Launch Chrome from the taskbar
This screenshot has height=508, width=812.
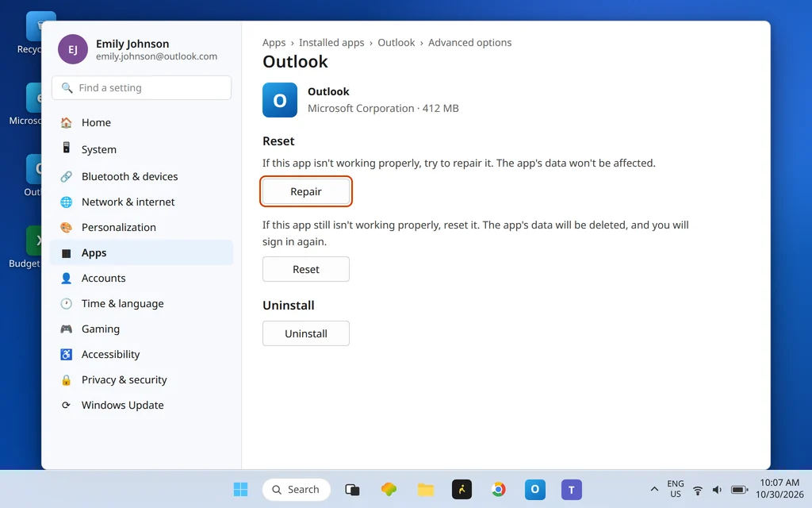pos(499,489)
